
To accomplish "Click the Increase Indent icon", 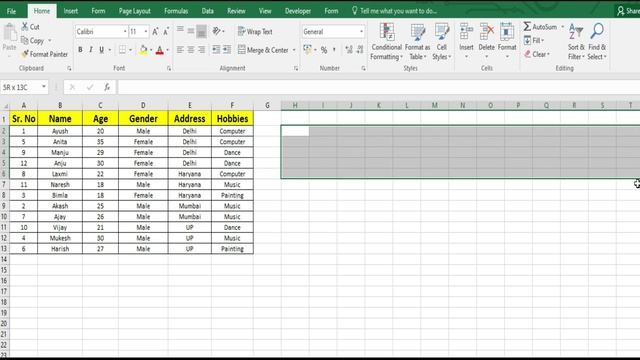I will pyautogui.click(x=227, y=50).
